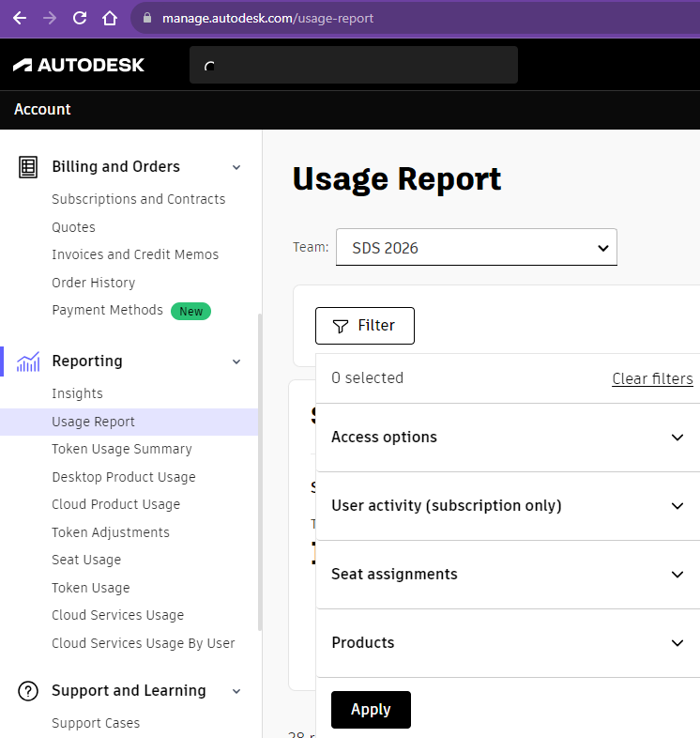
Task: Collapse Support and Learning section chevron
Action: click(236, 691)
